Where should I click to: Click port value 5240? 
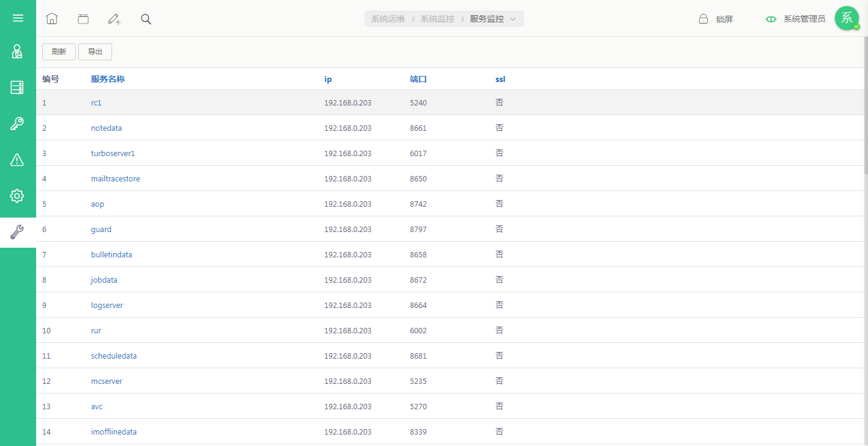418,103
